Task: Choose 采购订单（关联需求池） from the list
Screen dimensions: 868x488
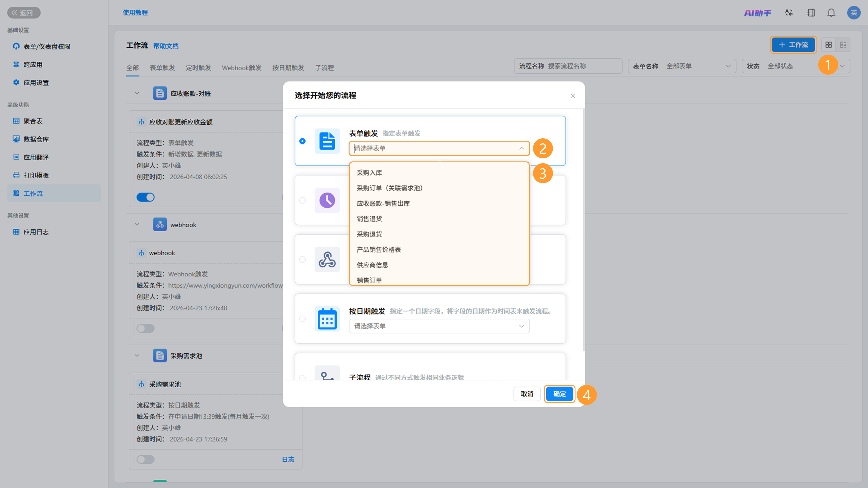Action: click(x=439, y=188)
